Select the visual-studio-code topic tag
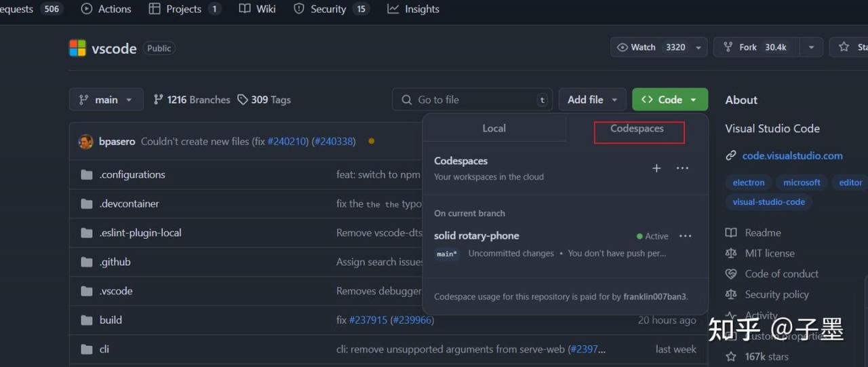The height and width of the screenshot is (367, 868). click(768, 202)
